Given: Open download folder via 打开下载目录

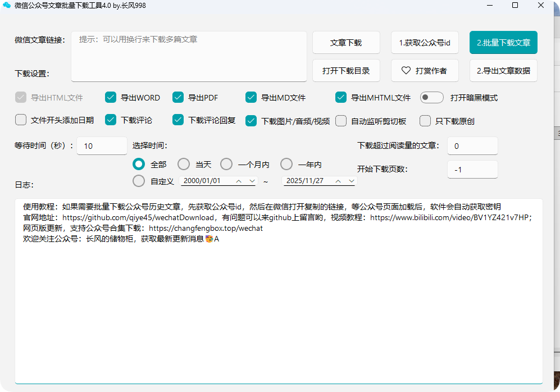Looking at the screenshot, I should pyautogui.click(x=346, y=71).
